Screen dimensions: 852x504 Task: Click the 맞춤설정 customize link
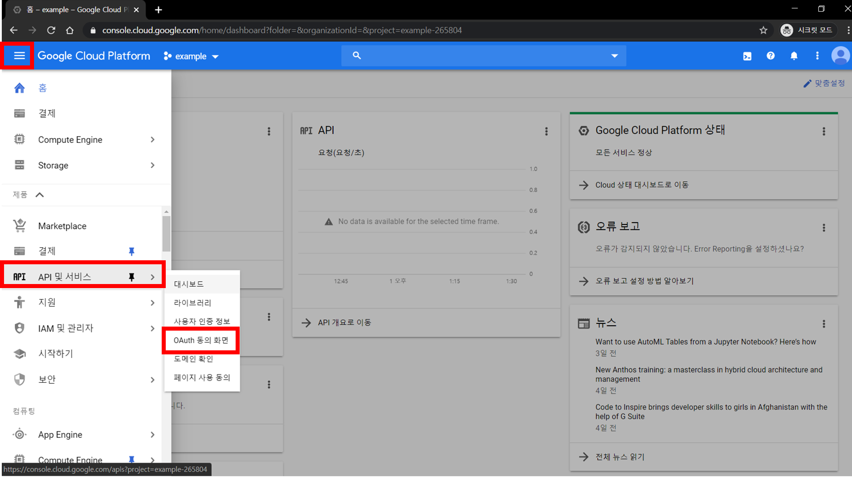click(824, 83)
